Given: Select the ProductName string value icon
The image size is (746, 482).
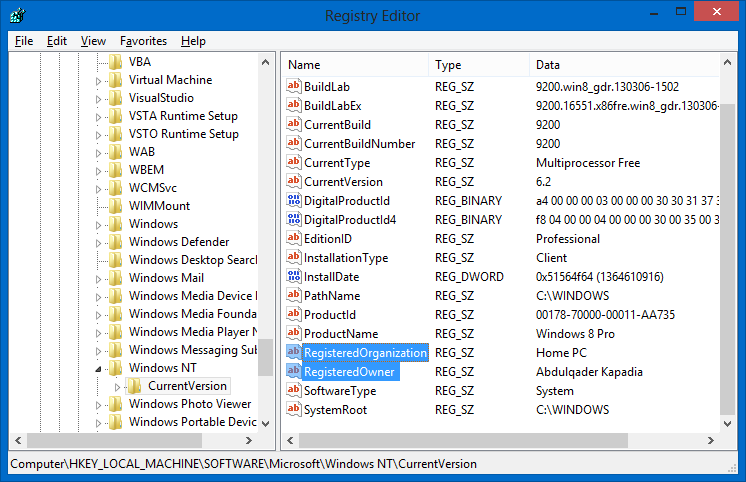Looking at the screenshot, I should tap(294, 334).
